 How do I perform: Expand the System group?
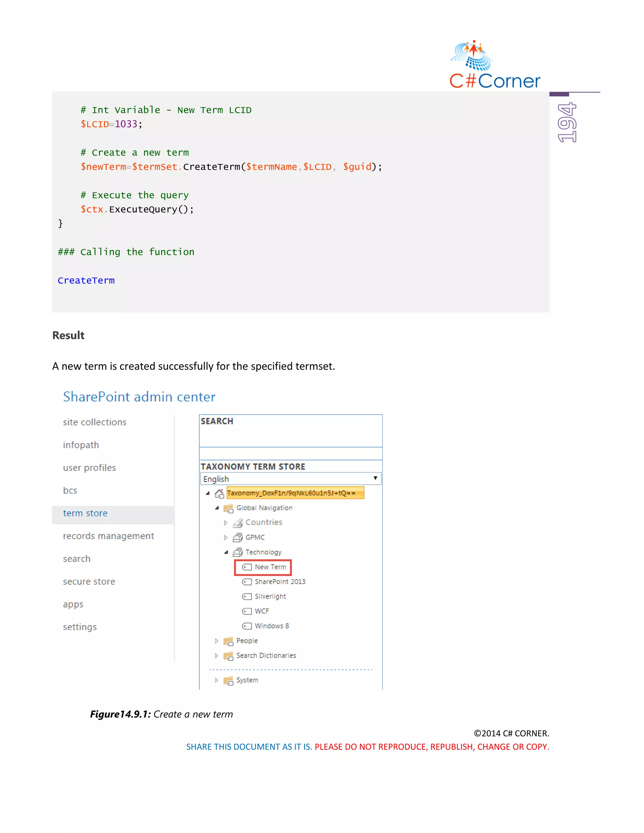tap(216, 681)
